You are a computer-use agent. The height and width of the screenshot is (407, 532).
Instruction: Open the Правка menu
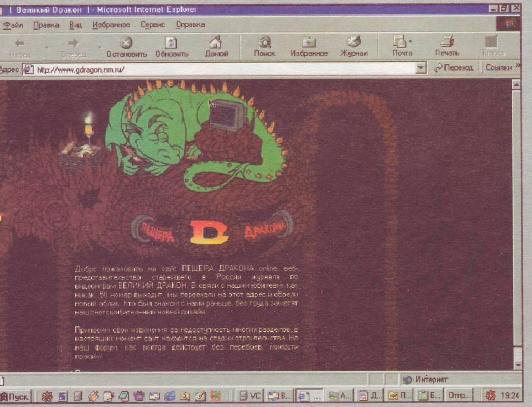[46, 25]
